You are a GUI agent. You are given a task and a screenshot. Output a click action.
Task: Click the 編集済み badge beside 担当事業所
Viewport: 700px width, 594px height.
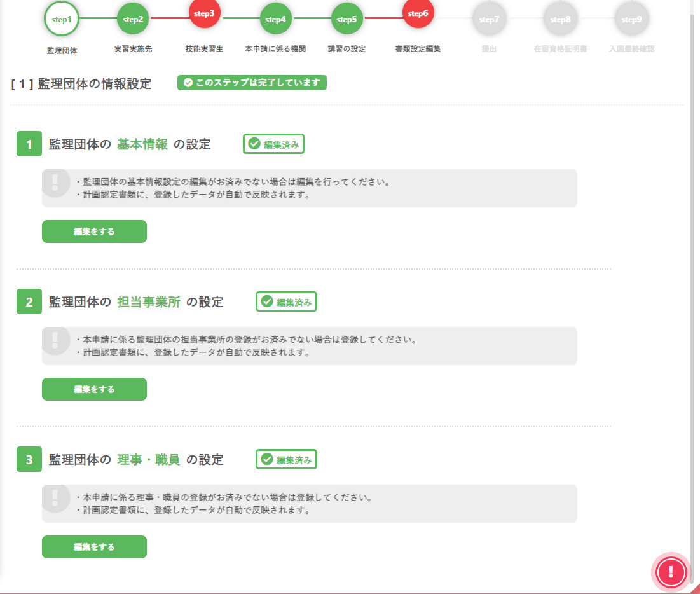tap(286, 302)
